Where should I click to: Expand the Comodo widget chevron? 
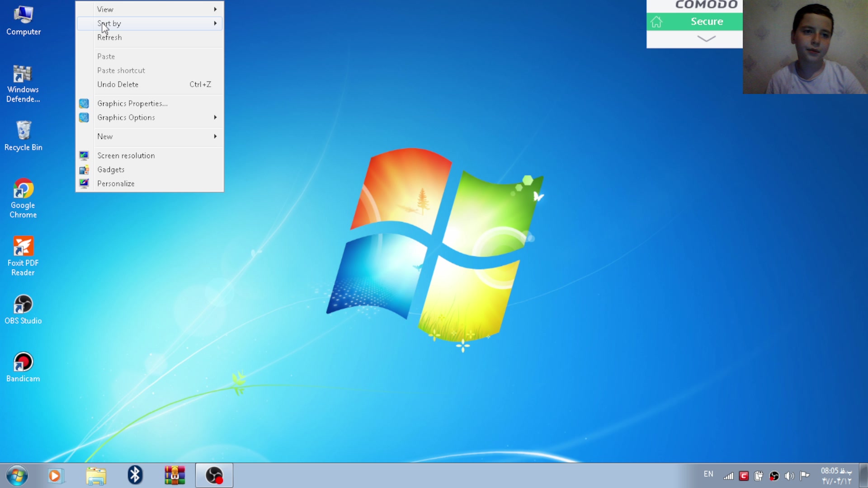click(706, 39)
